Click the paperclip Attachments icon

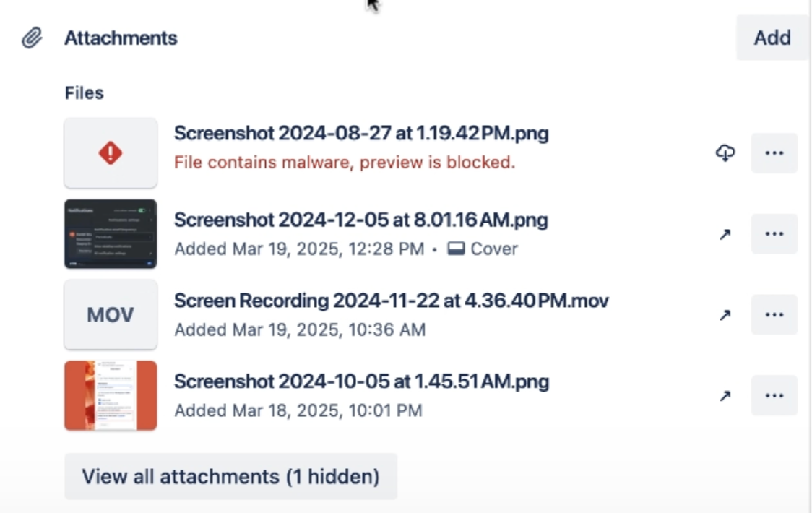31,38
